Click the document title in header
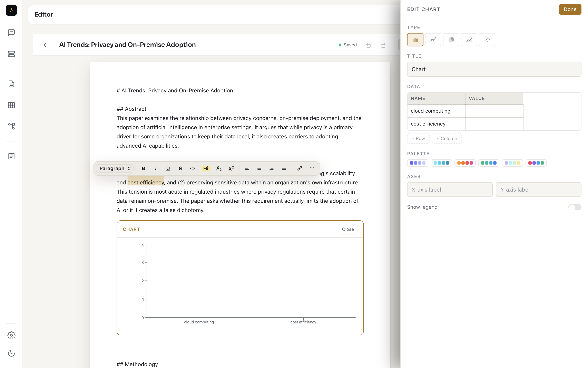 pyautogui.click(x=127, y=45)
